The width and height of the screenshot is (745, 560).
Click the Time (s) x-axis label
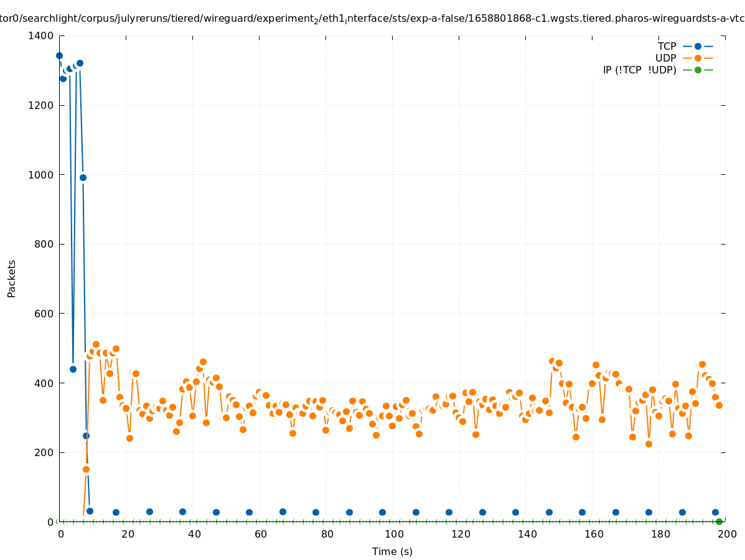point(392,551)
